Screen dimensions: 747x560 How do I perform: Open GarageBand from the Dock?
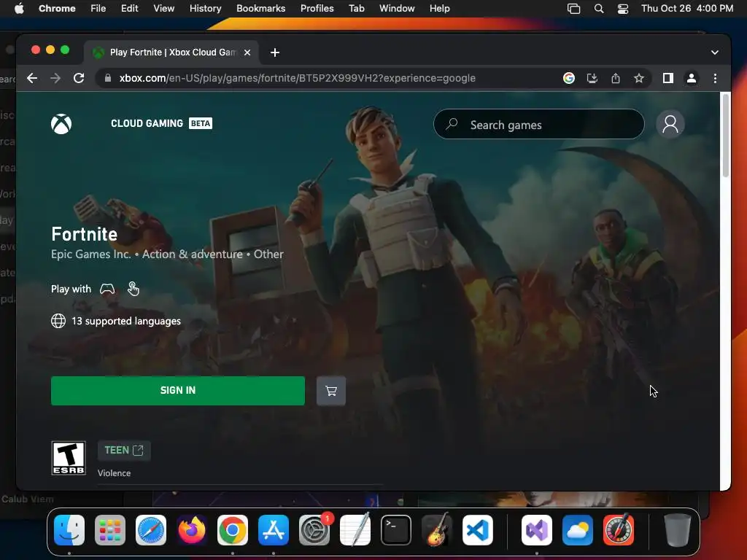437,529
